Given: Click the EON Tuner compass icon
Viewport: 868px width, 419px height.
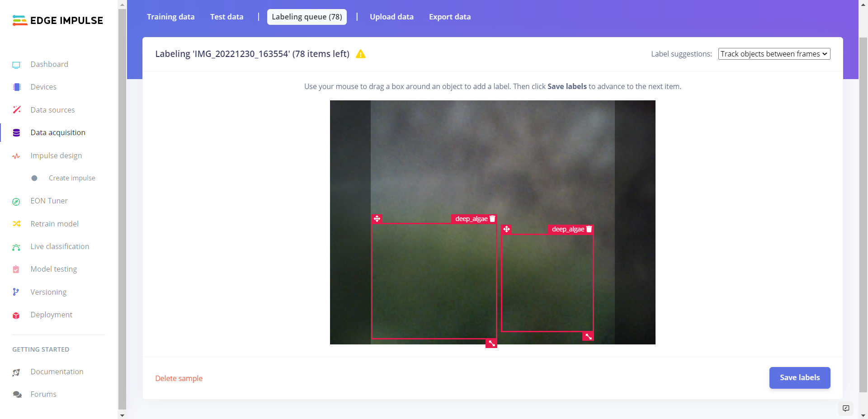Looking at the screenshot, I should (16, 201).
